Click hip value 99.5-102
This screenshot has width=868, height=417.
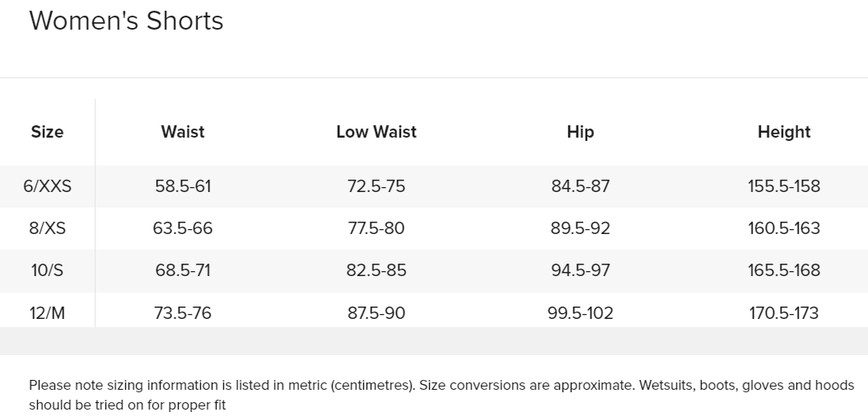click(580, 313)
